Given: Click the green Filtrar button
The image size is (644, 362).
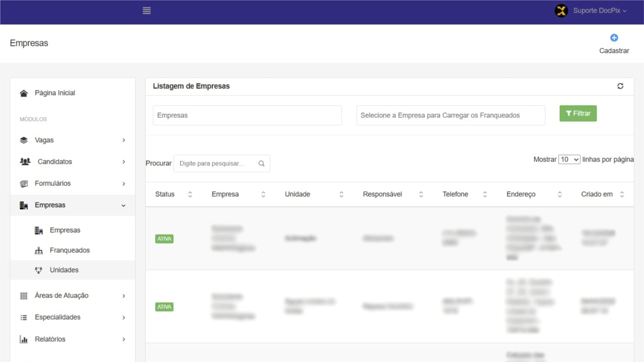Looking at the screenshot, I should pos(578,114).
